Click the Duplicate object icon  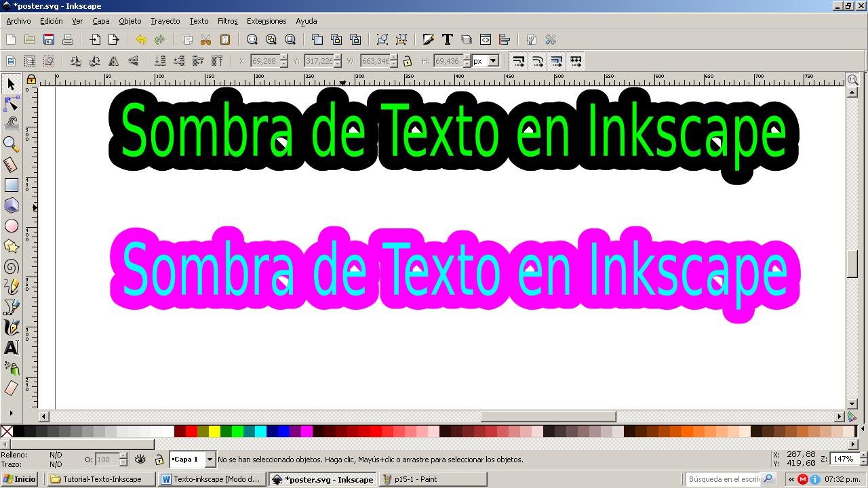coord(317,39)
